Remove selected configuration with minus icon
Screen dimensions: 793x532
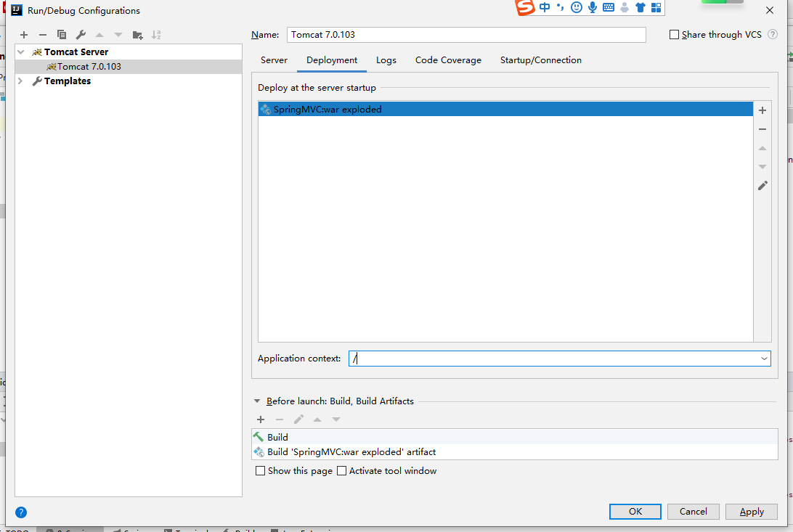point(42,35)
